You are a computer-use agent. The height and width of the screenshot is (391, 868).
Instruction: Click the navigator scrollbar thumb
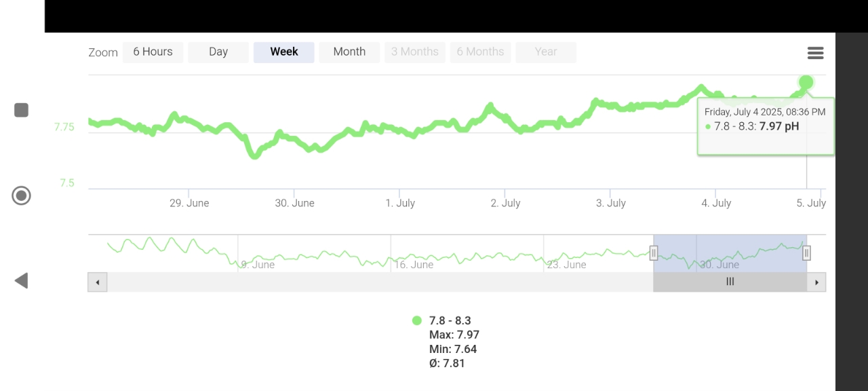tap(730, 282)
